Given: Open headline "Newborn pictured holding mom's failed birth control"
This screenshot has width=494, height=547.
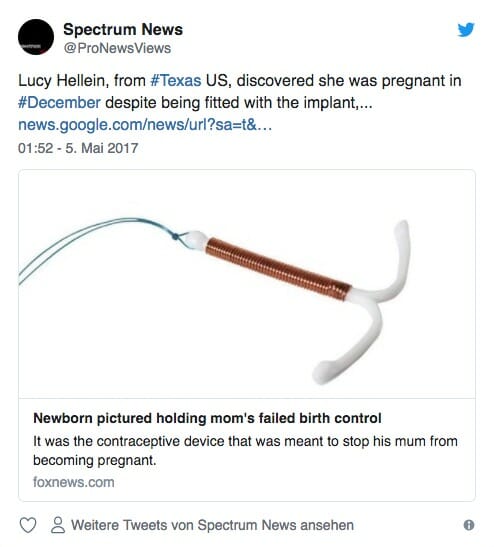Looking at the screenshot, I should pyautogui.click(x=207, y=418).
